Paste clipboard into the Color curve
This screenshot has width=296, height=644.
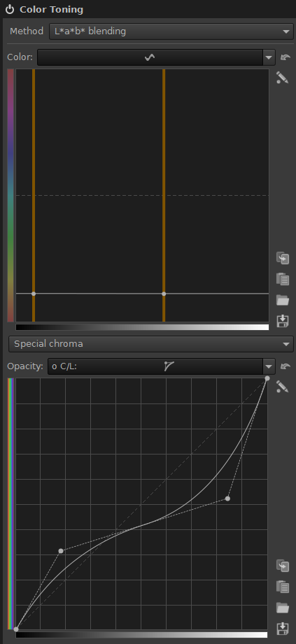pyautogui.click(x=283, y=279)
